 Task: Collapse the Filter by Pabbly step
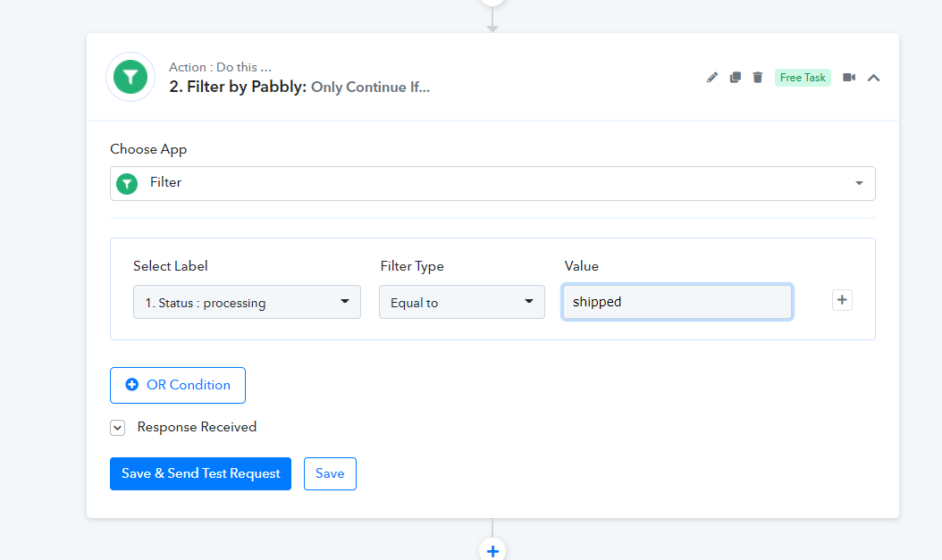[874, 78]
